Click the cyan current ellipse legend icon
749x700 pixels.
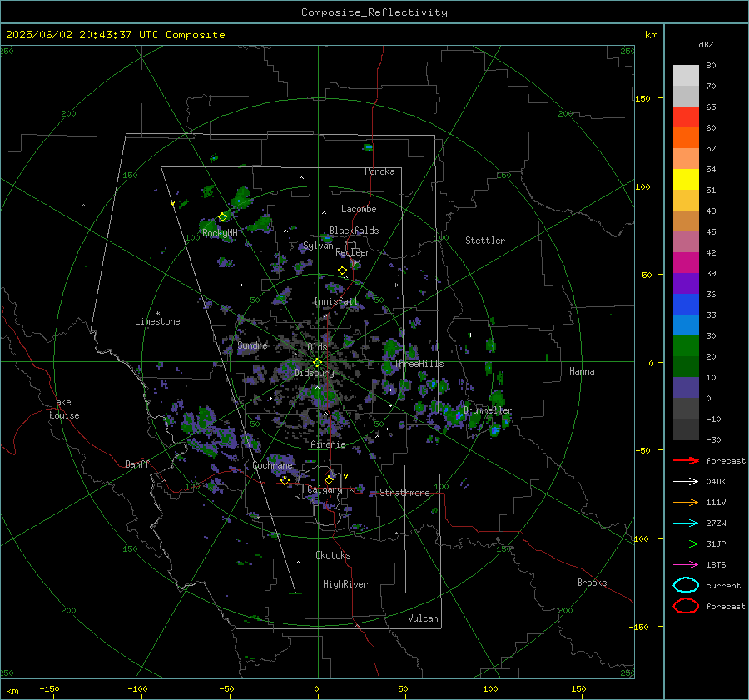686,585
